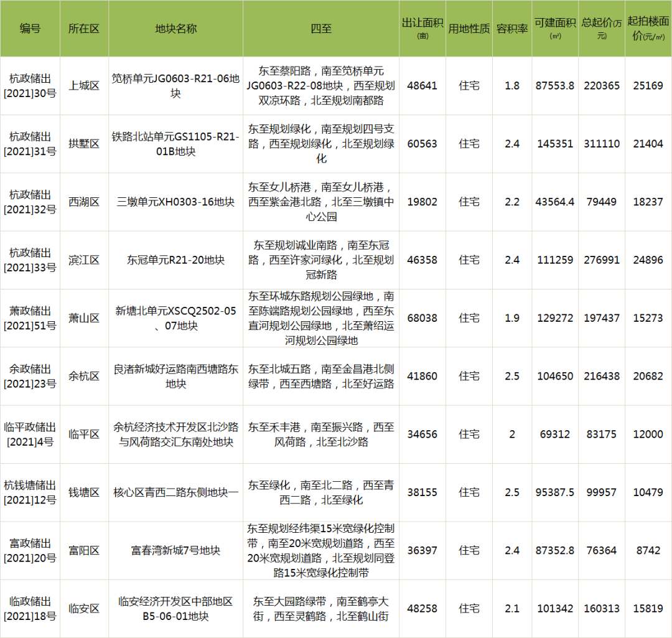The width and height of the screenshot is (672, 638).
Task: Click area value 60563
Action: [422, 144]
